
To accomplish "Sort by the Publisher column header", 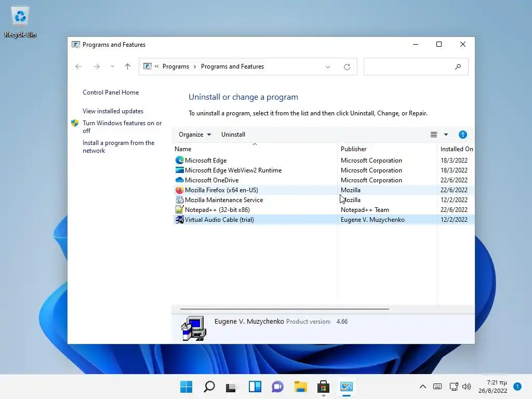I will pyautogui.click(x=387, y=149).
